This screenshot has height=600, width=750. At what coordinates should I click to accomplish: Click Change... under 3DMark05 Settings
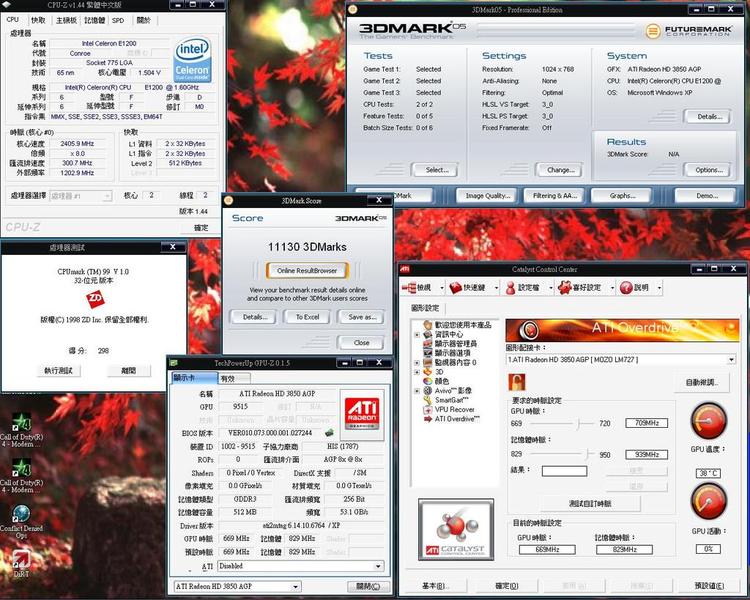tap(561, 170)
